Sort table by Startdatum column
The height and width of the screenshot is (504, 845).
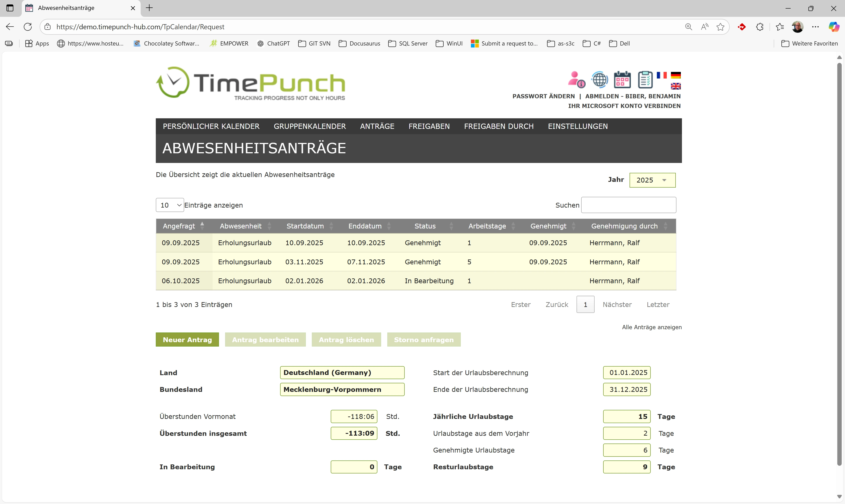coord(305,226)
